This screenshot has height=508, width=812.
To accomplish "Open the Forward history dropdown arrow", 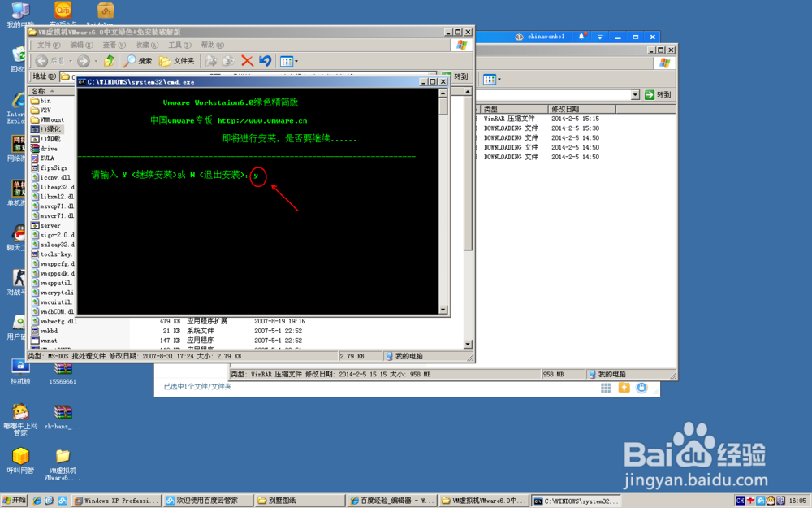I will [96, 61].
